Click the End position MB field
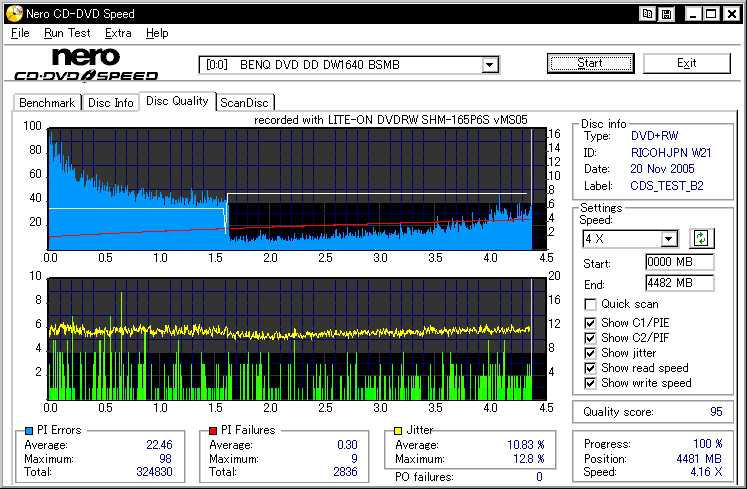Screen dimensions: 747x489 coord(679,283)
